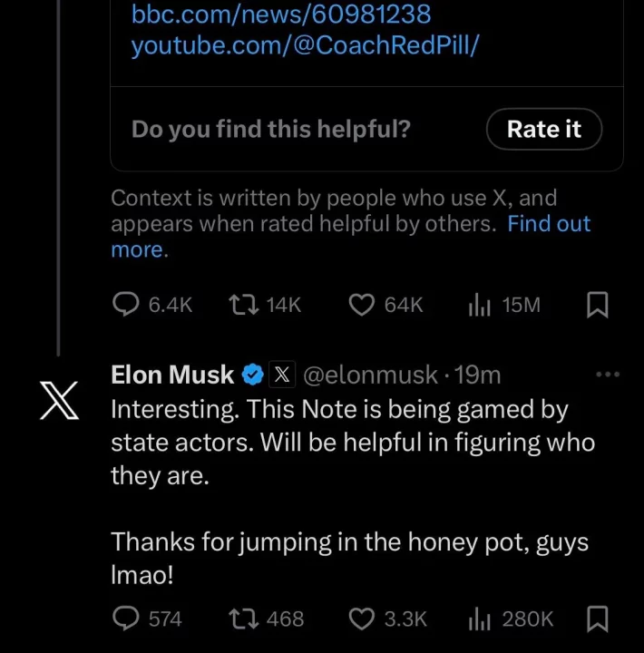Reply to the post with 6.4K comments
The image size is (644, 653).
pyautogui.click(x=125, y=305)
